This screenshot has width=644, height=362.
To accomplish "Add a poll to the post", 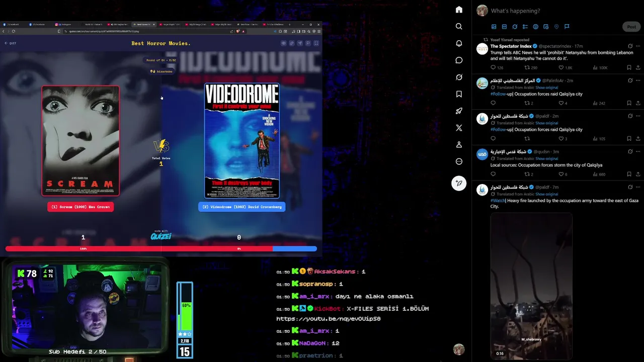I will tap(525, 27).
